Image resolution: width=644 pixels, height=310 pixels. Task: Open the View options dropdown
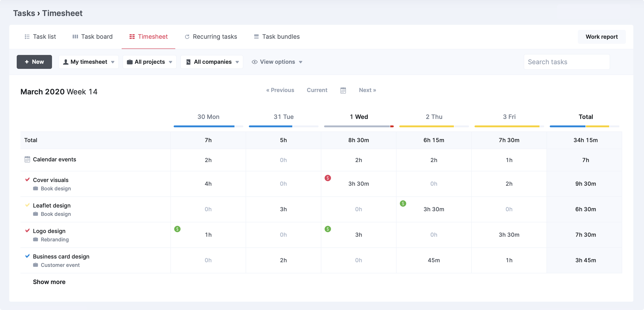point(277,62)
